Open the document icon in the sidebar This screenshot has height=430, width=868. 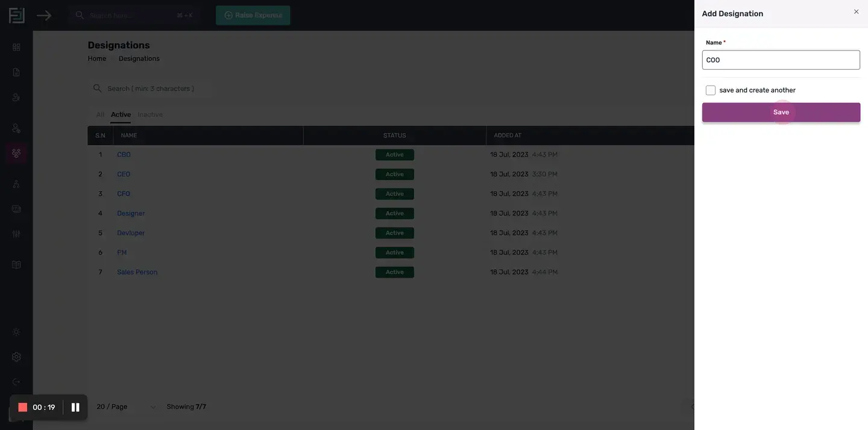pyautogui.click(x=16, y=72)
